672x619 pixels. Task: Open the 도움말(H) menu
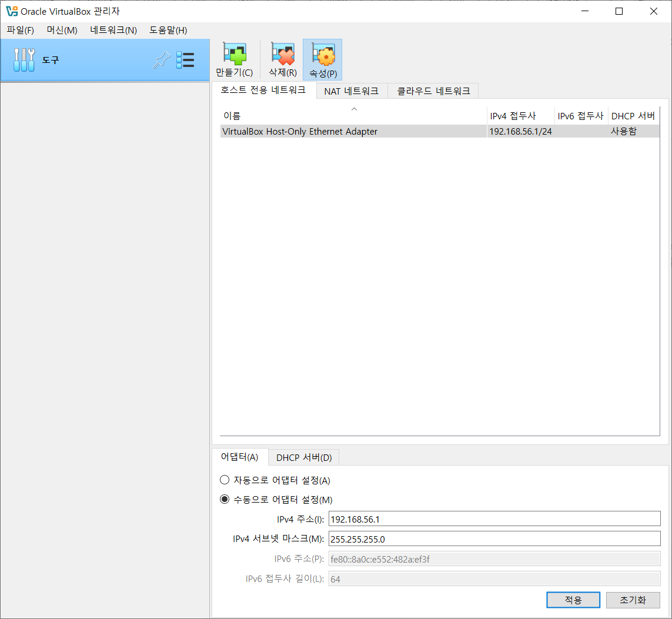point(168,30)
